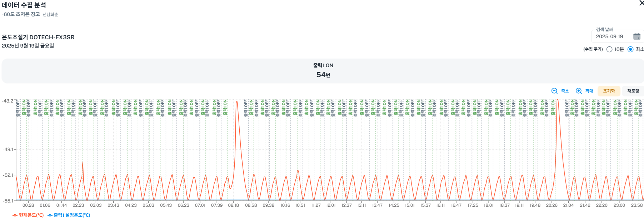Click the 온도조절기 DOTECH-FX3SR device name
644x220 pixels.
pos(38,37)
